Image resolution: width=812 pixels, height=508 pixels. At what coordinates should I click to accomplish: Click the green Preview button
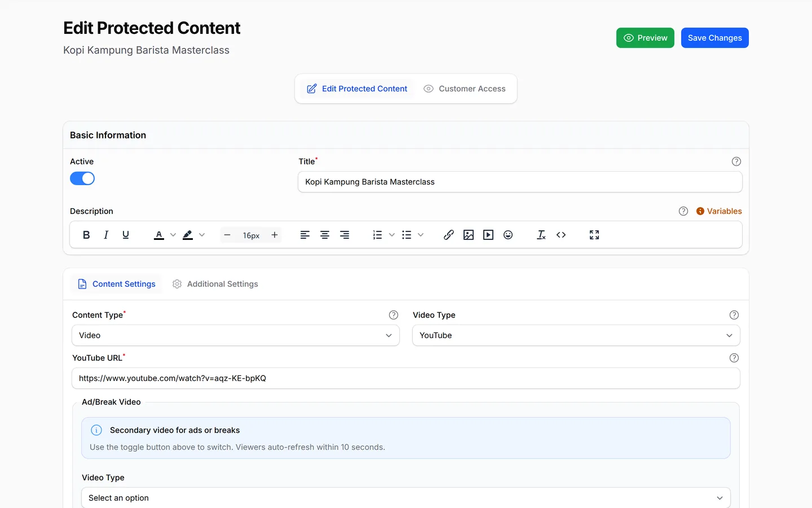(645, 38)
